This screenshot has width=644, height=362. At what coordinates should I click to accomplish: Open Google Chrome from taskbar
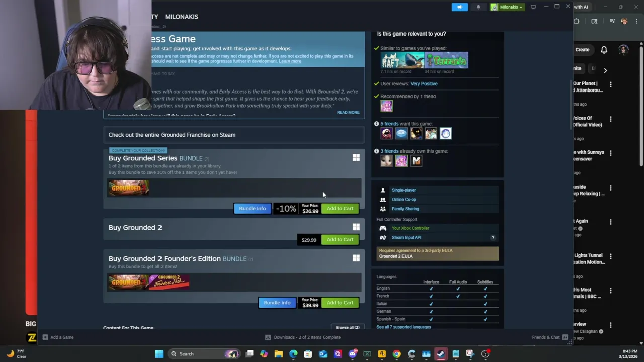point(396,354)
